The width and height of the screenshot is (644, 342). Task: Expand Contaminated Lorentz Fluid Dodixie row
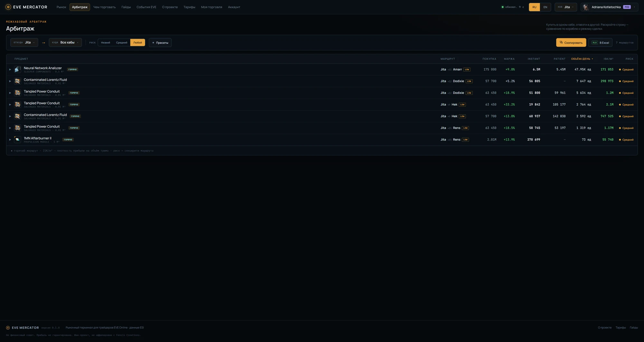10,81
